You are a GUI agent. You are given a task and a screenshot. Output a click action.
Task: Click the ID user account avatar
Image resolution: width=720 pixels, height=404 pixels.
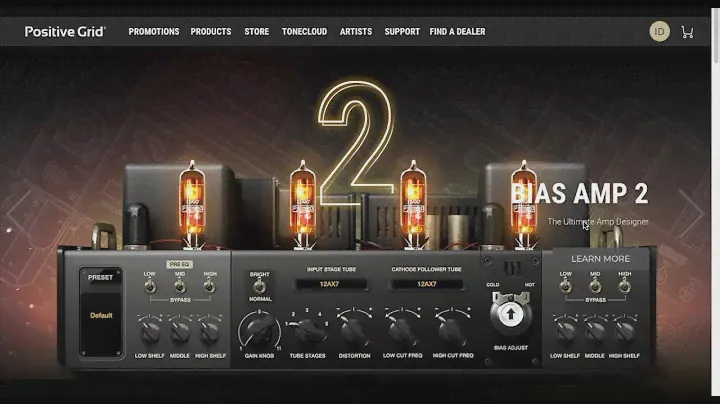tap(659, 32)
